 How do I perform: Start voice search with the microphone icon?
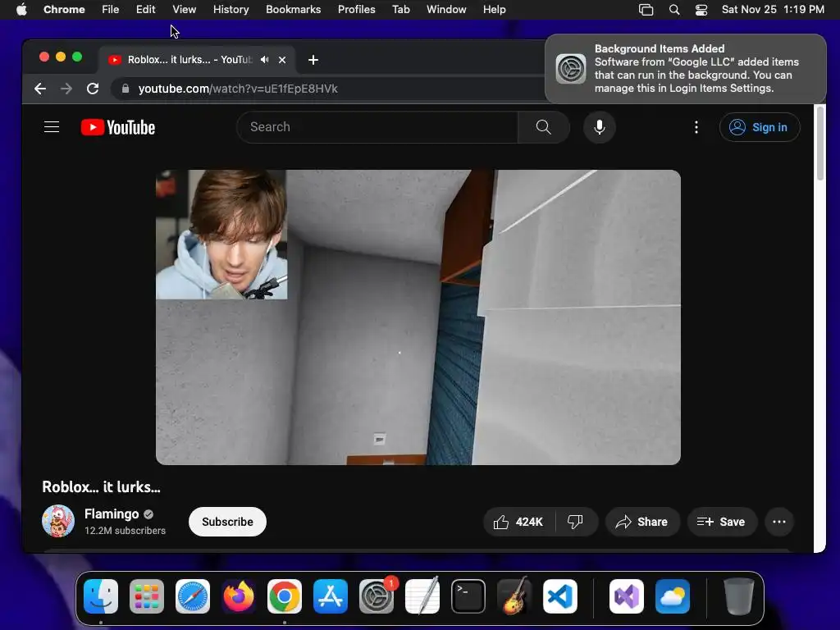click(x=600, y=127)
